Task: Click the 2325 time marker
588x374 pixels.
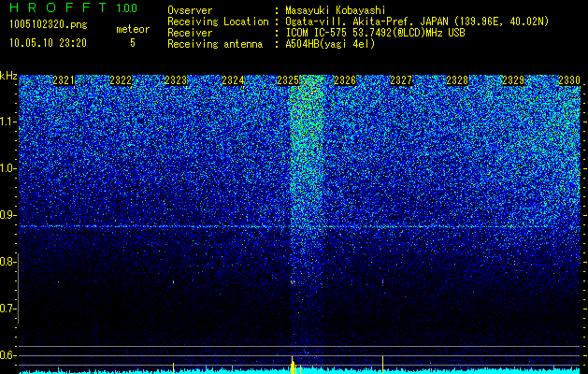Action: tap(288, 80)
